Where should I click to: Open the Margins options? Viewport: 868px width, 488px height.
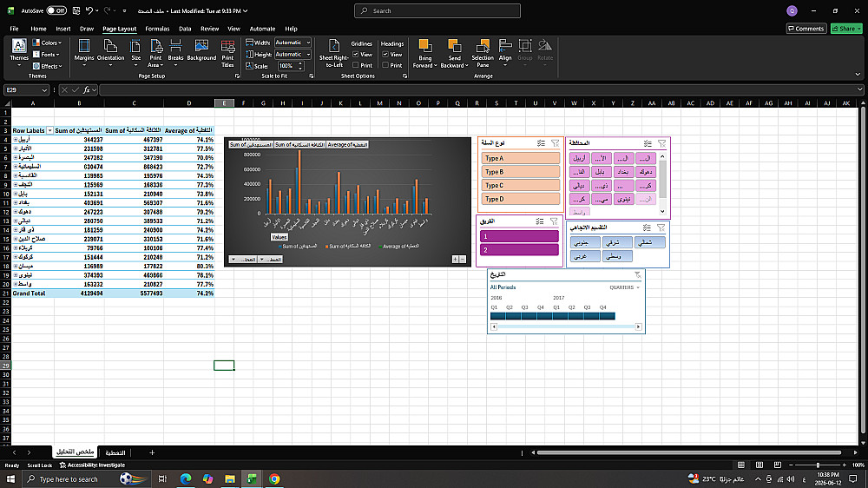[x=84, y=53]
